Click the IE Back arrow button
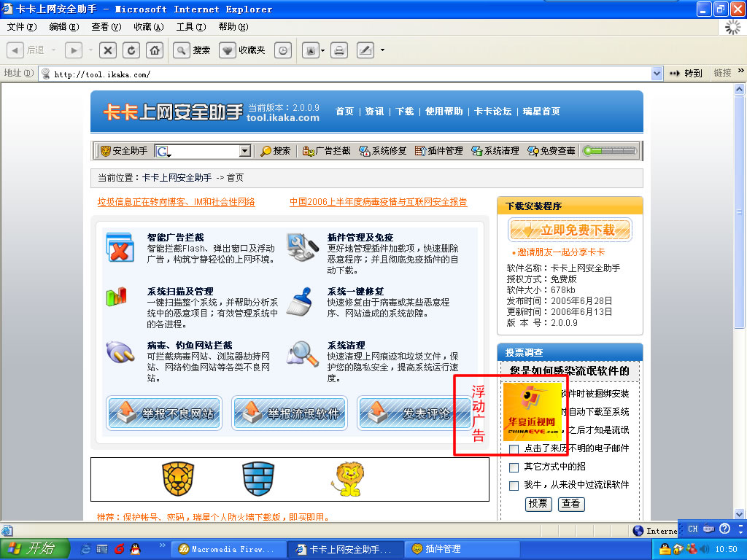 15,50
